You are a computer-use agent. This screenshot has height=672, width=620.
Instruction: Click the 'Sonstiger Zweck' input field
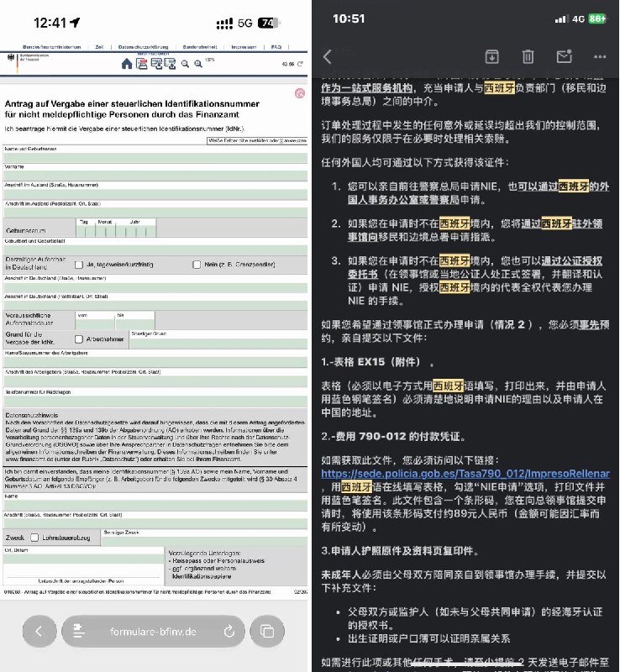tap(204, 541)
